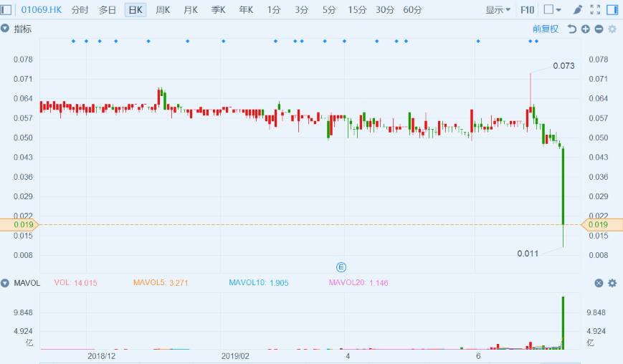Screen dimensions: 623x364
Task: Switch to the 5分 five-minute chart
Action: point(329,9)
